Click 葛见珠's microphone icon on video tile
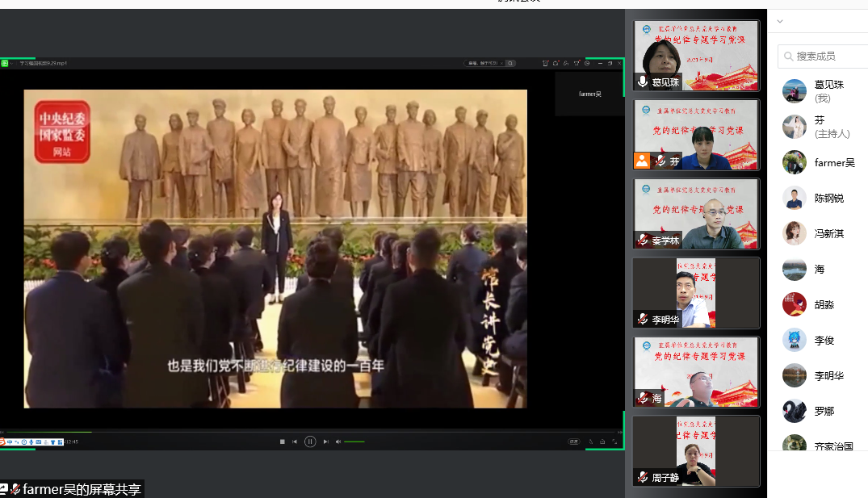 (643, 82)
